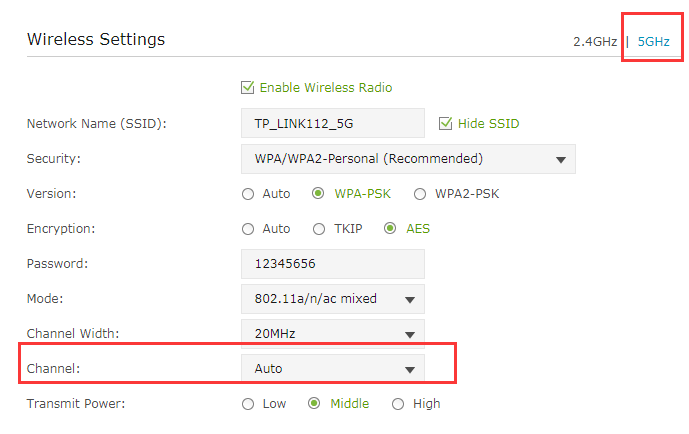Select Auto for Encryption
Viewport: 689px width, 434px height.
[x=248, y=229]
